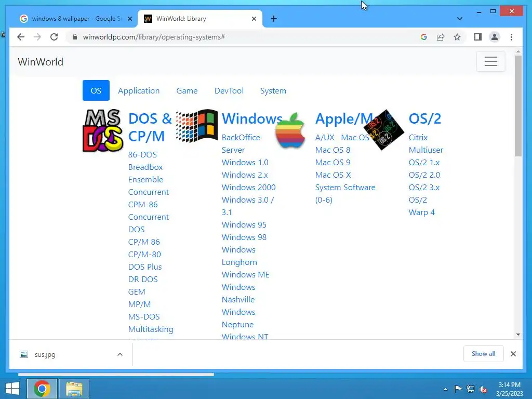Open the OS/2 heading link
Viewport: 532px width, 399px height.
[425, 118]
